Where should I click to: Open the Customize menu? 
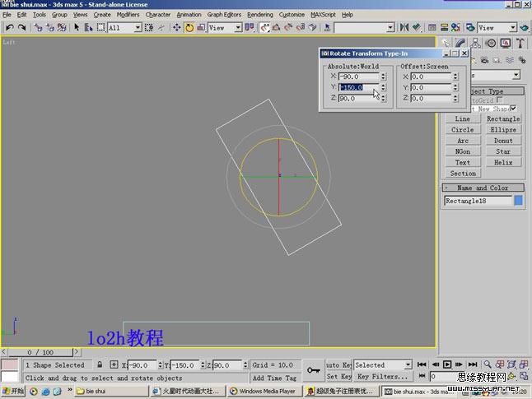click(292, 15)
